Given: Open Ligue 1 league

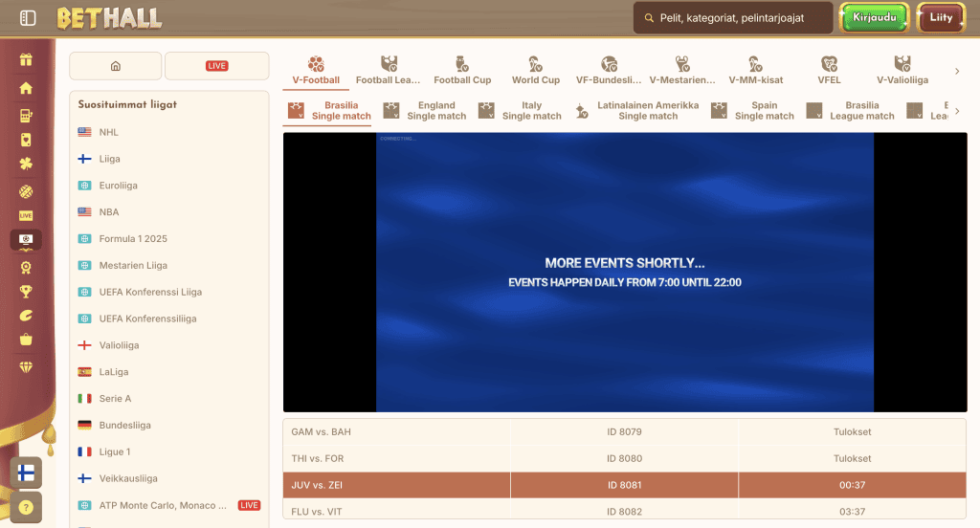Looking at the screenshot, I should 168,451.
